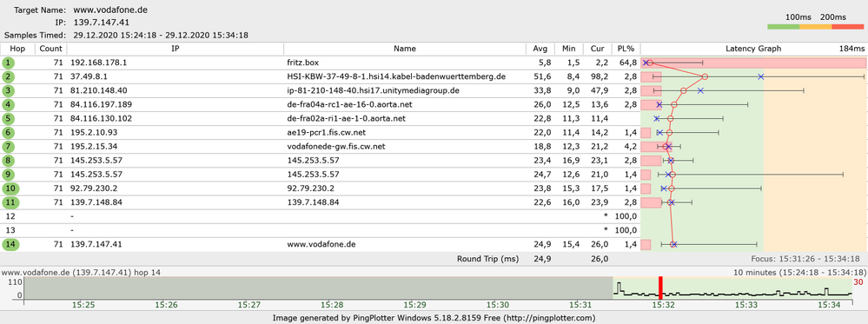Click HSI-KBW-37-49-8-1 kabel-badenwuerttemberg name
868x324 pixels.
coord(396,76)
